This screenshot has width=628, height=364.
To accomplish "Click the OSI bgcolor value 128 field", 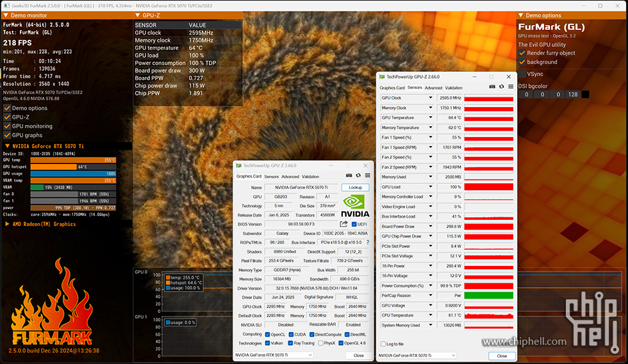I will pyautogui.click(x=573, y=94).
